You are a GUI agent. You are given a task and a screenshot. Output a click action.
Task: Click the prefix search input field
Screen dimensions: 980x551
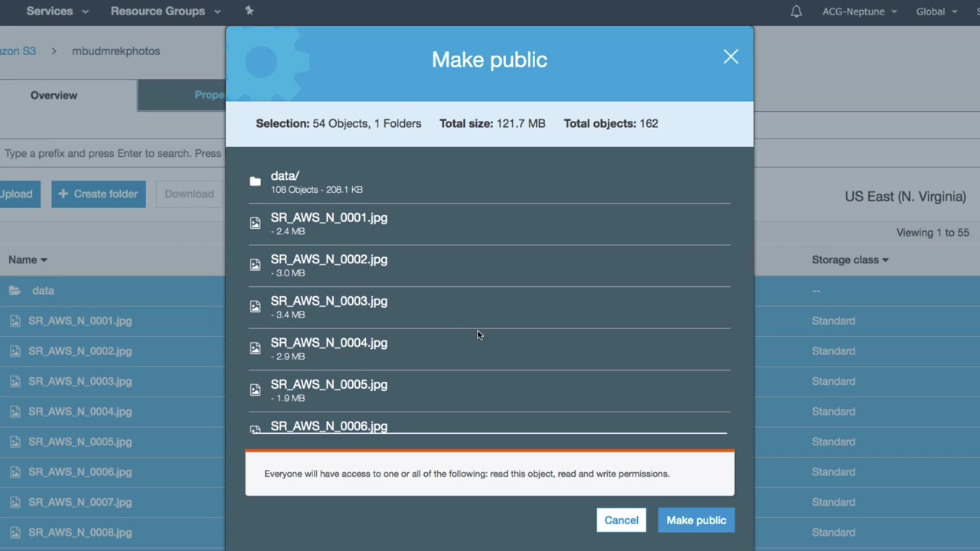pyautogui.click(x=113, y=154)
